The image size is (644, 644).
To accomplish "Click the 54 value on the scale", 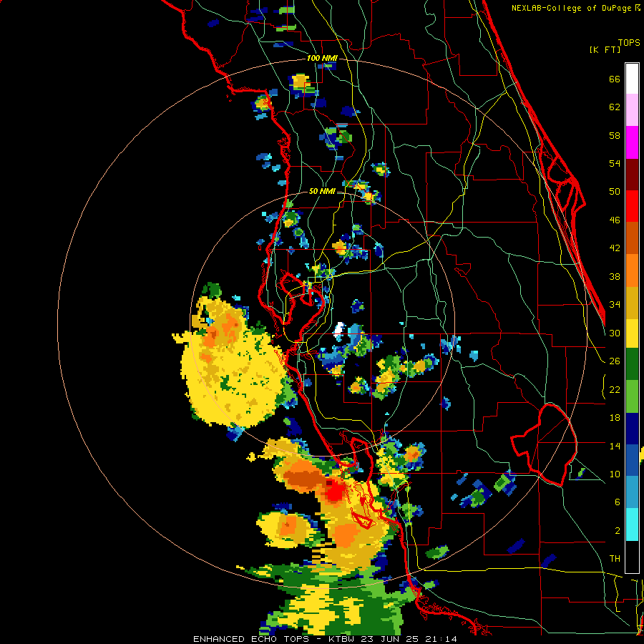I will point(615,163).
